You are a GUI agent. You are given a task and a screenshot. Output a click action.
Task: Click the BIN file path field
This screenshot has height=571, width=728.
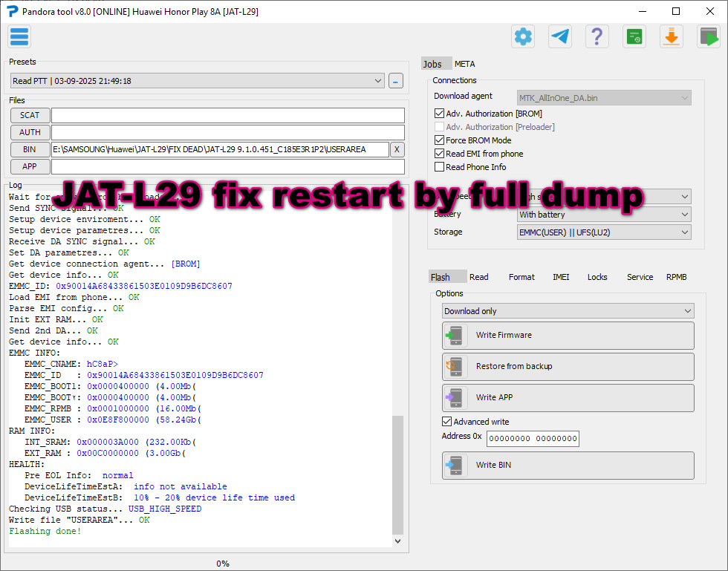pos(220,149)
